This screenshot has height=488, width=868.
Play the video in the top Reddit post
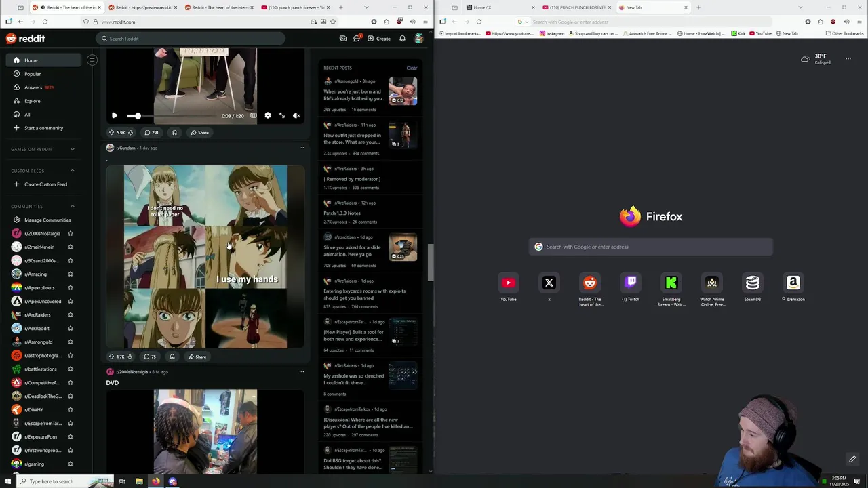click(x=114, y=116)
